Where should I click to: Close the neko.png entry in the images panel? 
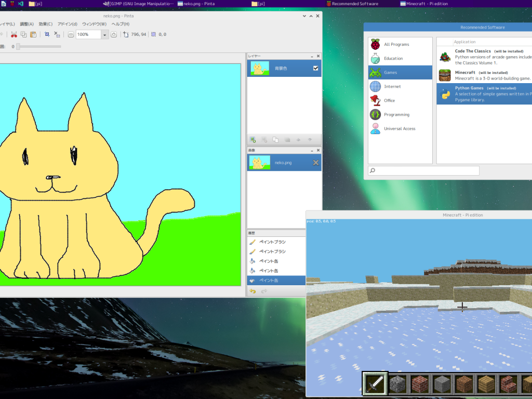tap(316, 163)
